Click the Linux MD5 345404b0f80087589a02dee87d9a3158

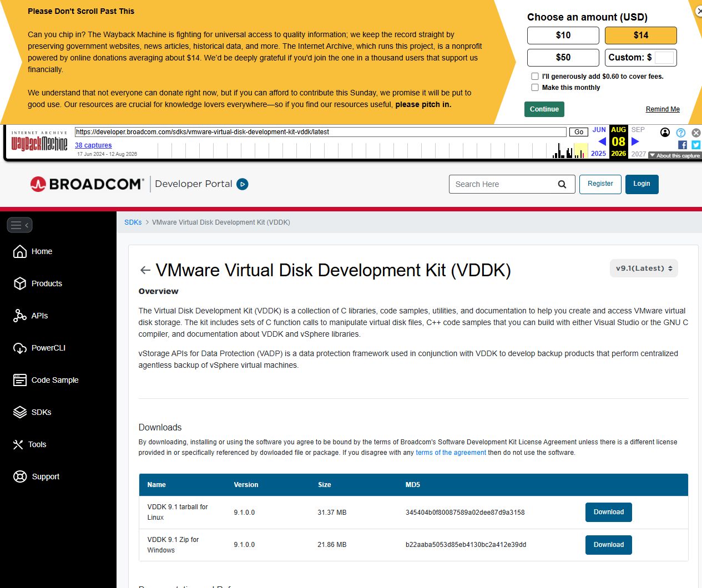point(465,513)
